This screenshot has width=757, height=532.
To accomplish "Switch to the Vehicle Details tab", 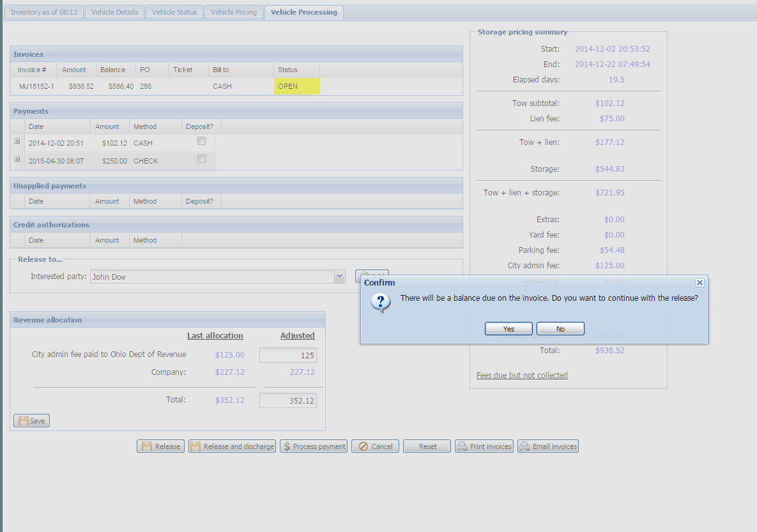I will pyautogui.click(x=114, y=12).
